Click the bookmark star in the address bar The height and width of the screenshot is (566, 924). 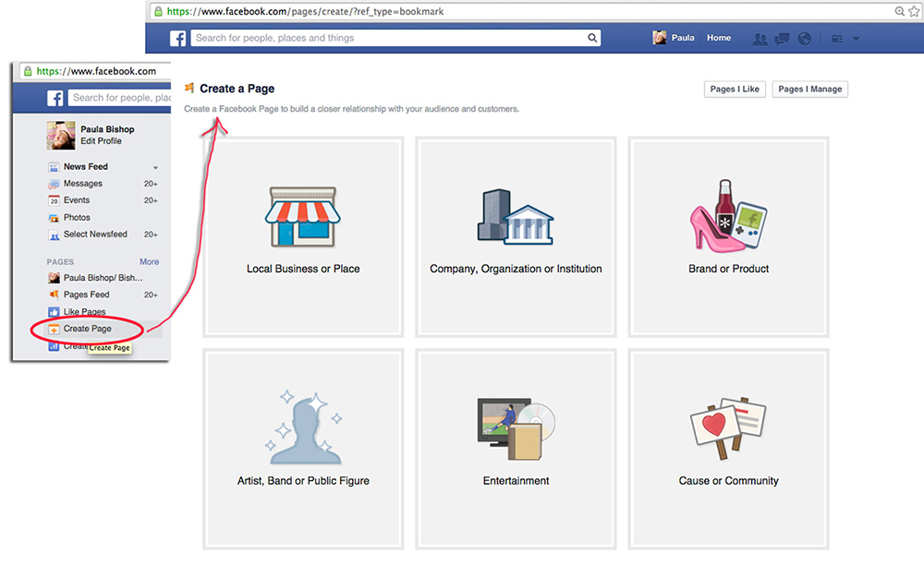(x=914, y=11)
